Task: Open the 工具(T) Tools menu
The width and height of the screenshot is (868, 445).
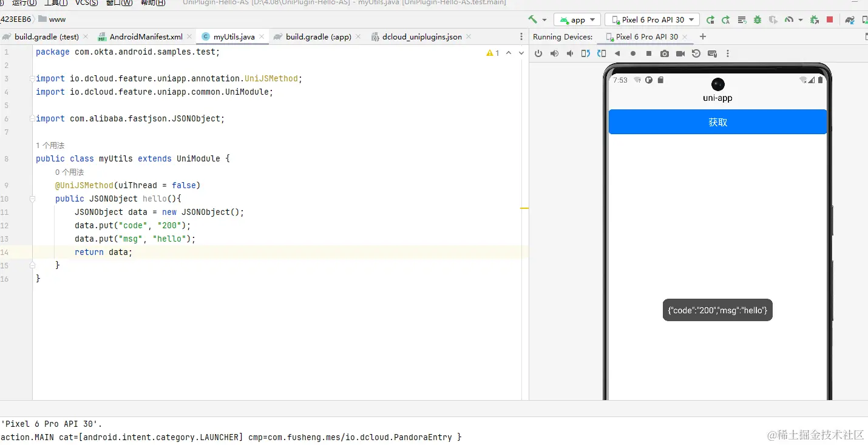Action: click(x=56, y=3)
